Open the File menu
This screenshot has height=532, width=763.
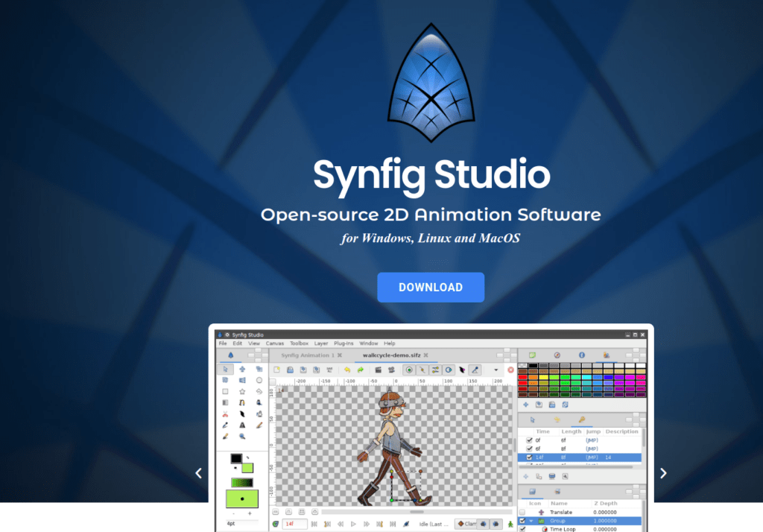click(223, 343)
